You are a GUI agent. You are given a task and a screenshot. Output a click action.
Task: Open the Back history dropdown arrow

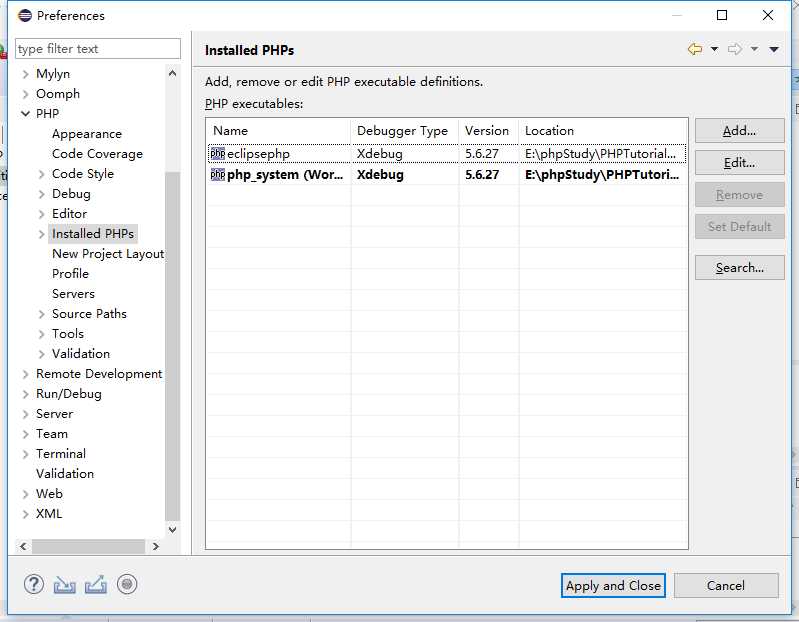(x=714, y=49)
